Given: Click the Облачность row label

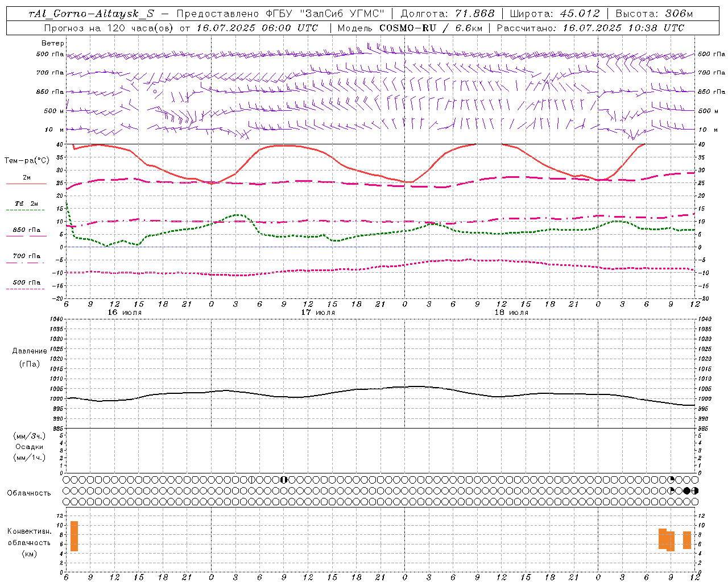Looking at the screenshot, I should coord(29,493).
